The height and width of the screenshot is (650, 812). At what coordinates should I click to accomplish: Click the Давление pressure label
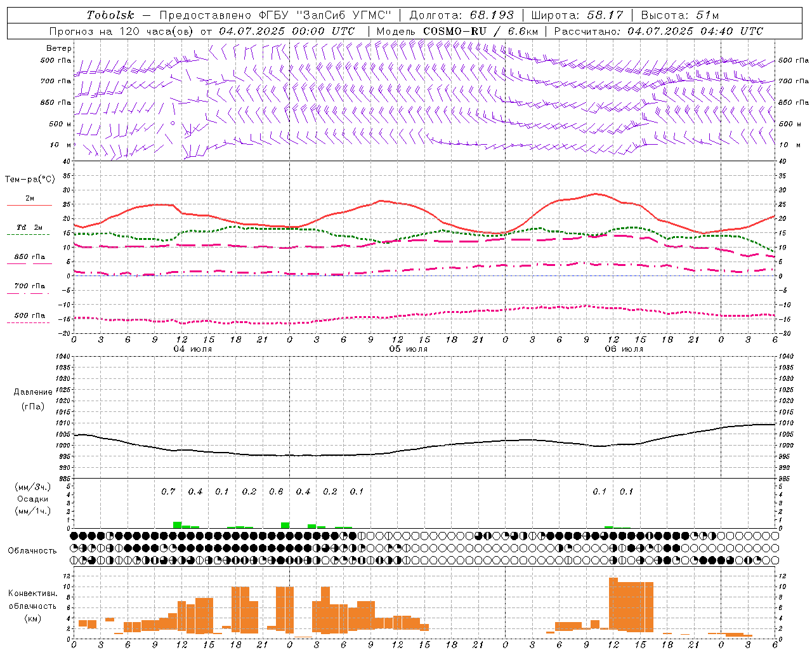pos(33,392)
